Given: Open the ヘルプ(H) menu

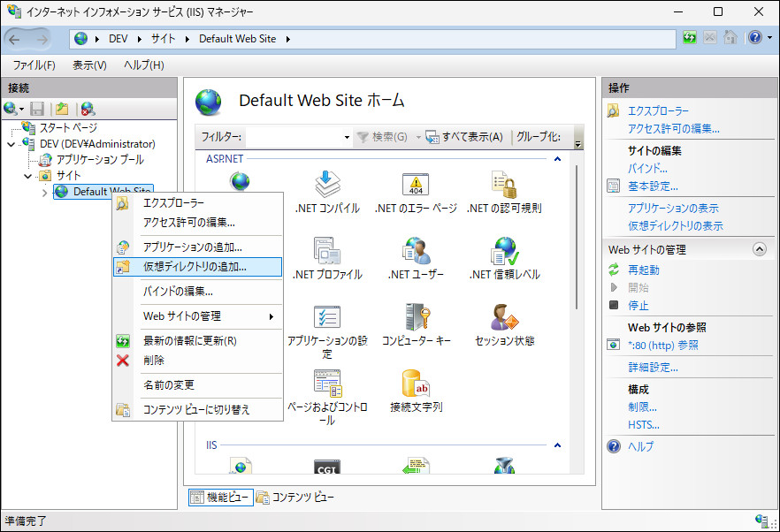Looking at the screenshot, I should [x=144, y=65].
